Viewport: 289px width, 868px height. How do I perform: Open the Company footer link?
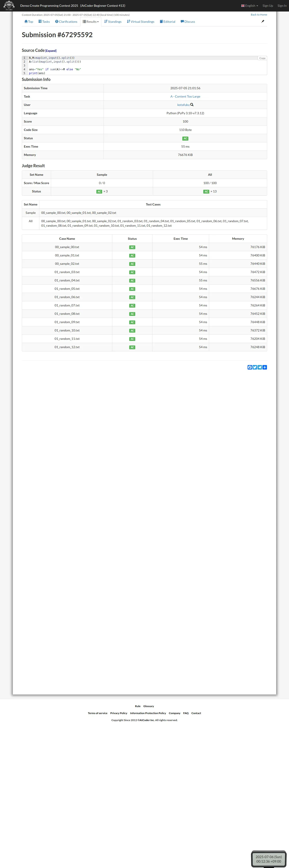175,713
